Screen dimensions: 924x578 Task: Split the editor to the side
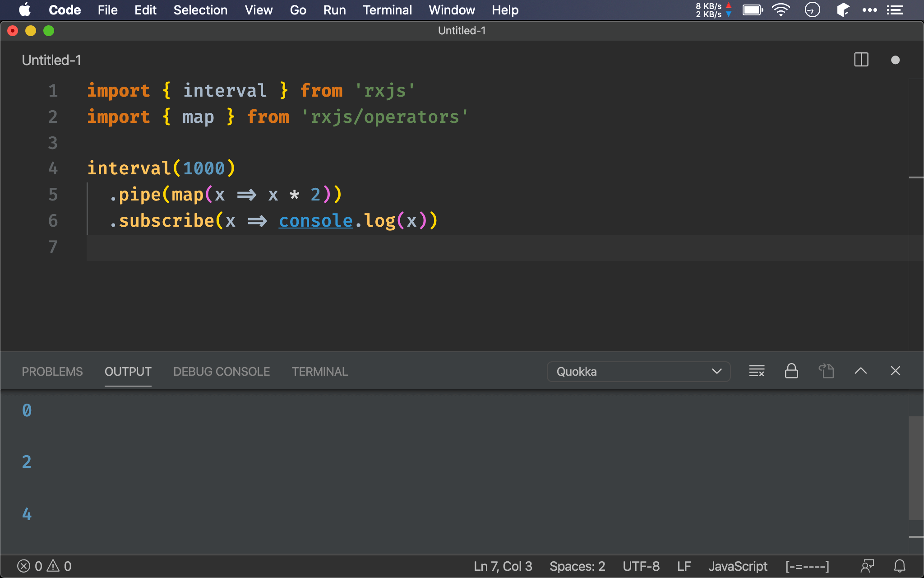[x=861, y=60]
